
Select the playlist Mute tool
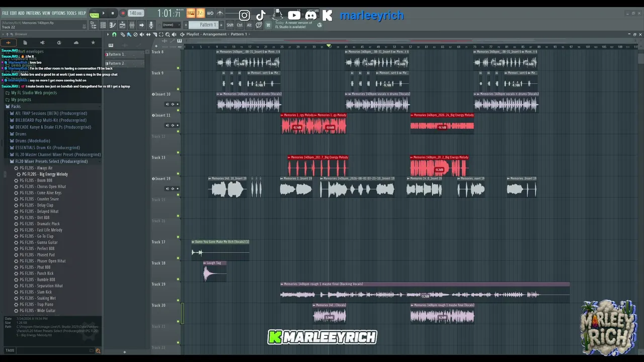tap(142, 34)
